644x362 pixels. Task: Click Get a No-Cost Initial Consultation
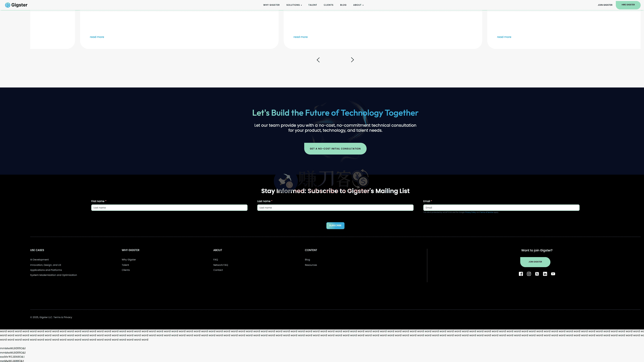click(335, 149)
